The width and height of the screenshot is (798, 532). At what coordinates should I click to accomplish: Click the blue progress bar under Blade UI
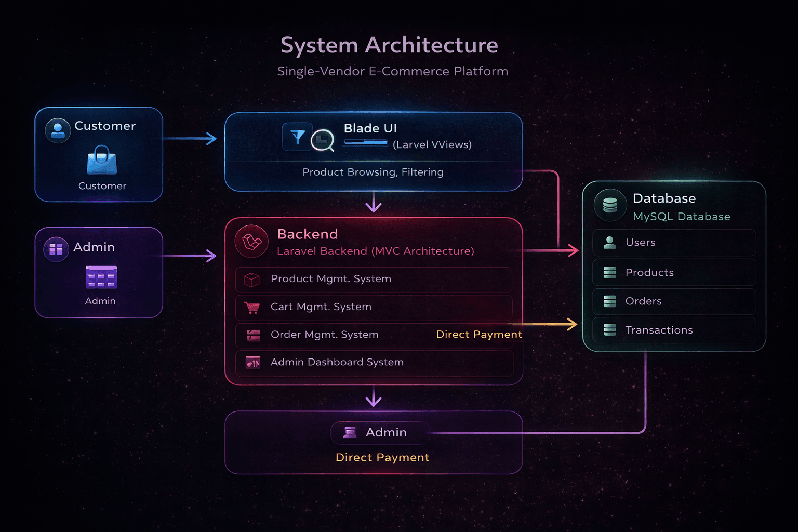(x=366, y=142)
